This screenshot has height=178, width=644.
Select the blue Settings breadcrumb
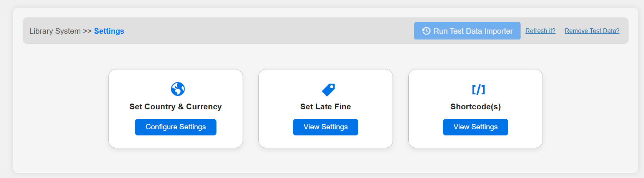tap(109, 31)
